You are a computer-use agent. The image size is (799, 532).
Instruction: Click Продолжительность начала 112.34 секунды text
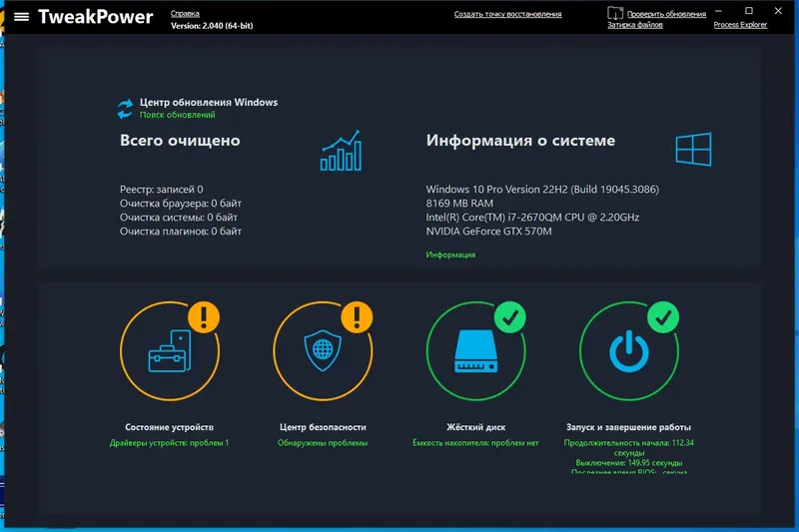tap(629, 447)
